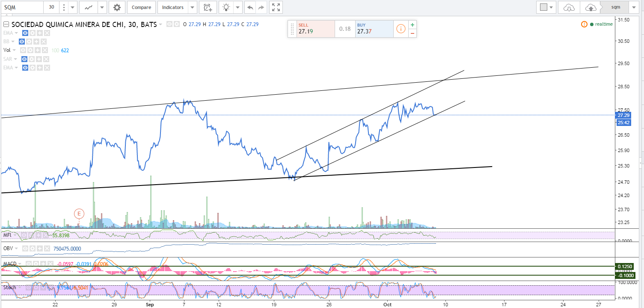Expand the SAR legend dropdown arrow
Viewport: 644px width, 308px height.
[x=16, y=59]
